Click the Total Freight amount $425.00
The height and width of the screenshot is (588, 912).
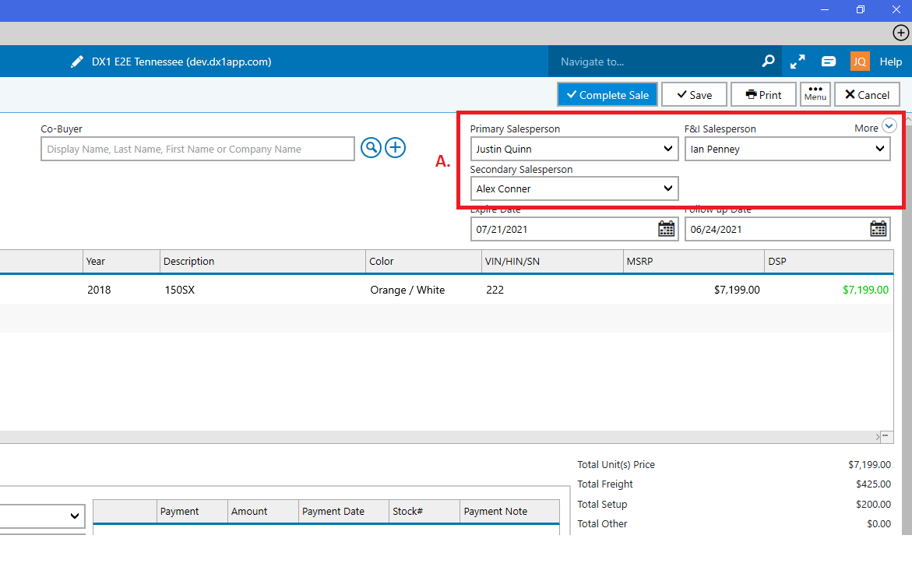tap(873, 484)
